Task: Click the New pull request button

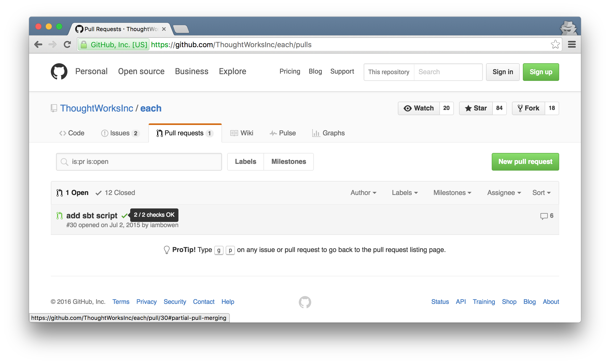Action: 525,162
